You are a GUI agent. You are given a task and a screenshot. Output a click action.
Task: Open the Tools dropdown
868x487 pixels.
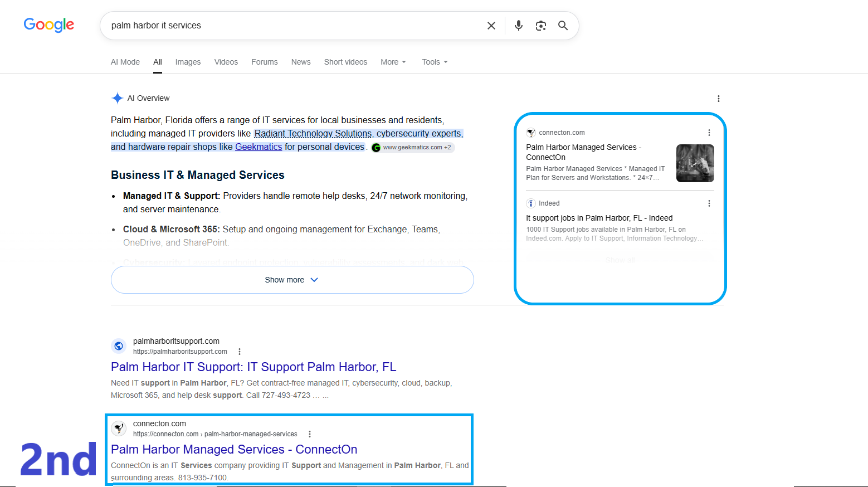click(x=435, y=62)
